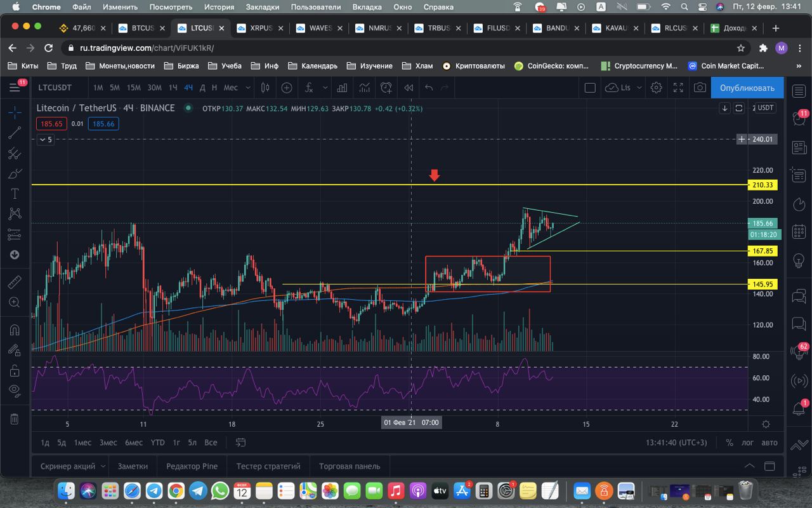Click the compare symbol plus icon
This screenshot has height=508, width=812.
[x=287, y=88]
